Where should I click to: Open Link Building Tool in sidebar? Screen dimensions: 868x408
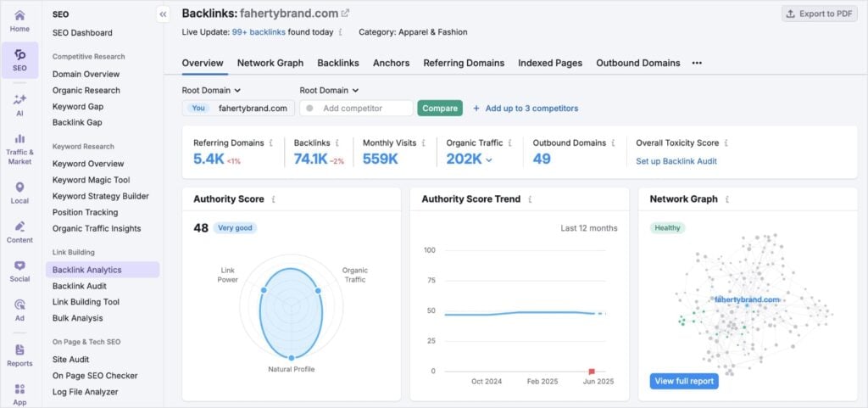[x=86, y=302]
